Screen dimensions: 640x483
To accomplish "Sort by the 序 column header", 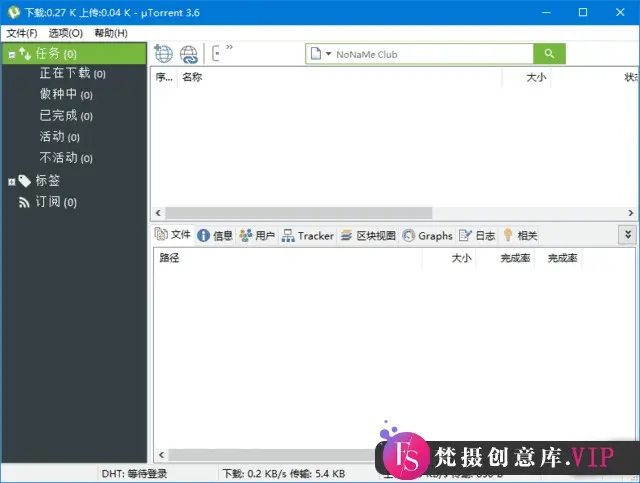I will [164, 77].
